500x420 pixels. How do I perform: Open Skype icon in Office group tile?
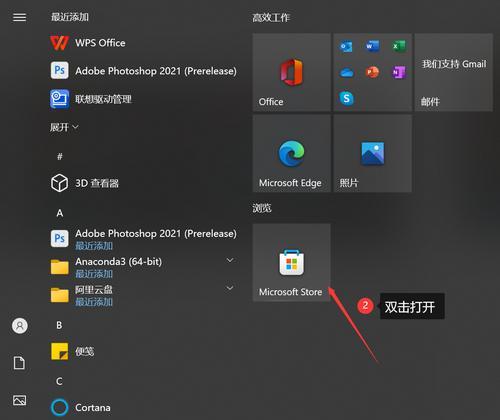click(x=347, y=98)
